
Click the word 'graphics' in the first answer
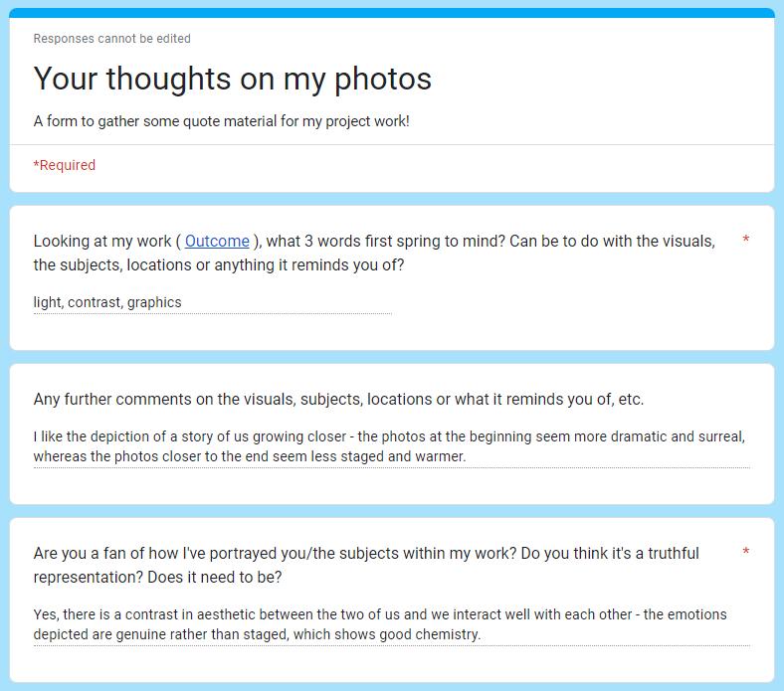pos(154,303)
